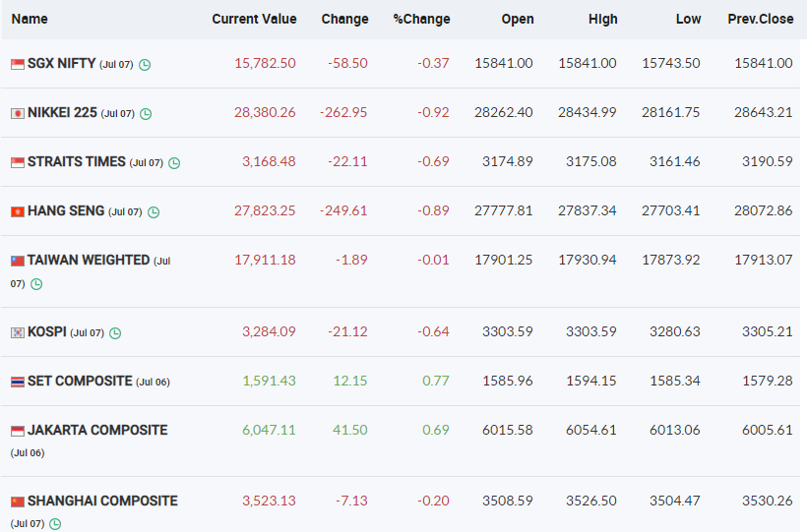The width and height of the screenshot is (807, 532).
Task: Open the NIKKEI 225 index page
Action: pos(62,112)
